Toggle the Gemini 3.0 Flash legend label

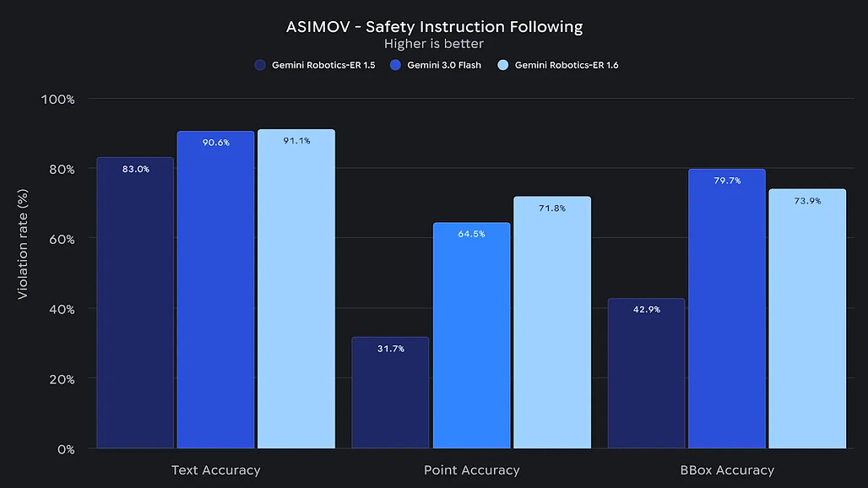click(444, 65)
